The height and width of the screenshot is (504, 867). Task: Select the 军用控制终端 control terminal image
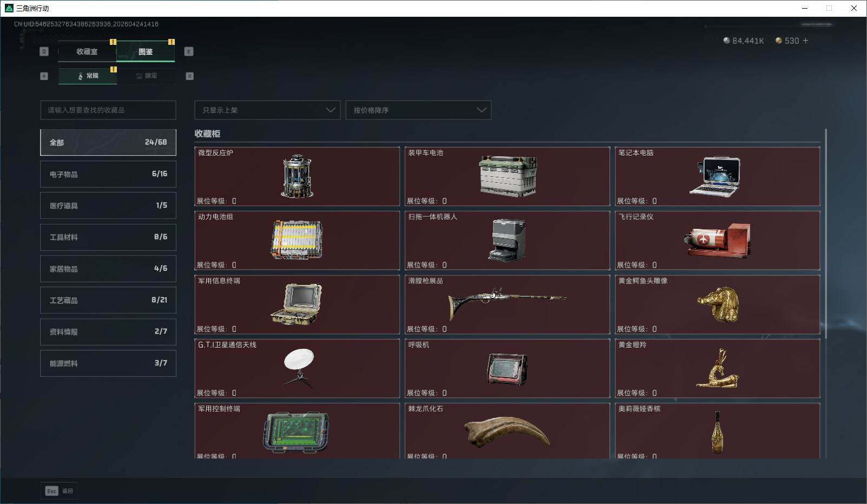coord(296,432)
